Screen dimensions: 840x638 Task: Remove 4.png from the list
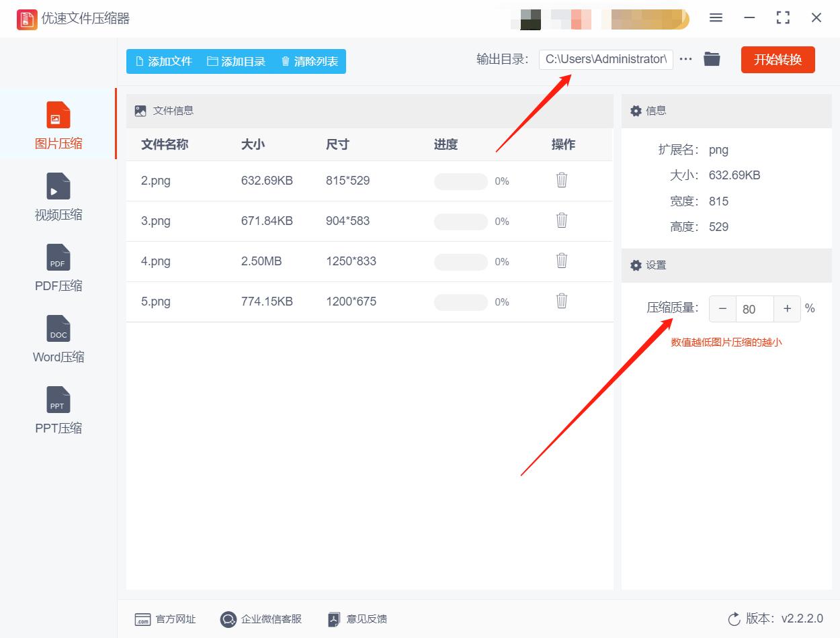(561, 261)
